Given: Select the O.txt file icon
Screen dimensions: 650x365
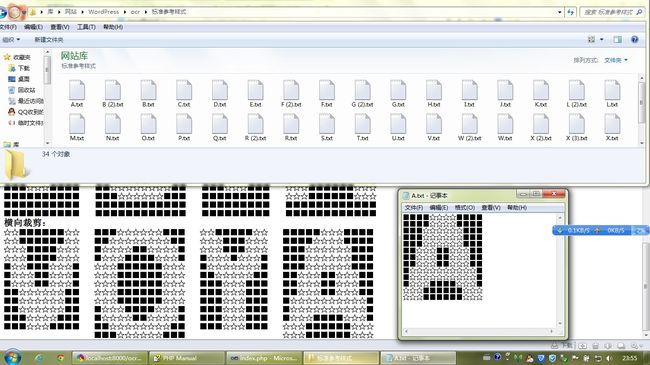Looking at the screenshot, I should (148, 124).
